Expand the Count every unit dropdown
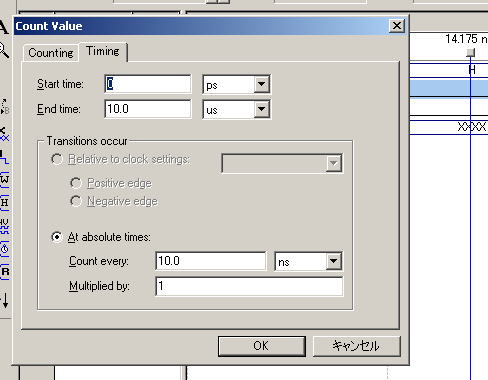This screenshot has width=488, height=380. 334,261
